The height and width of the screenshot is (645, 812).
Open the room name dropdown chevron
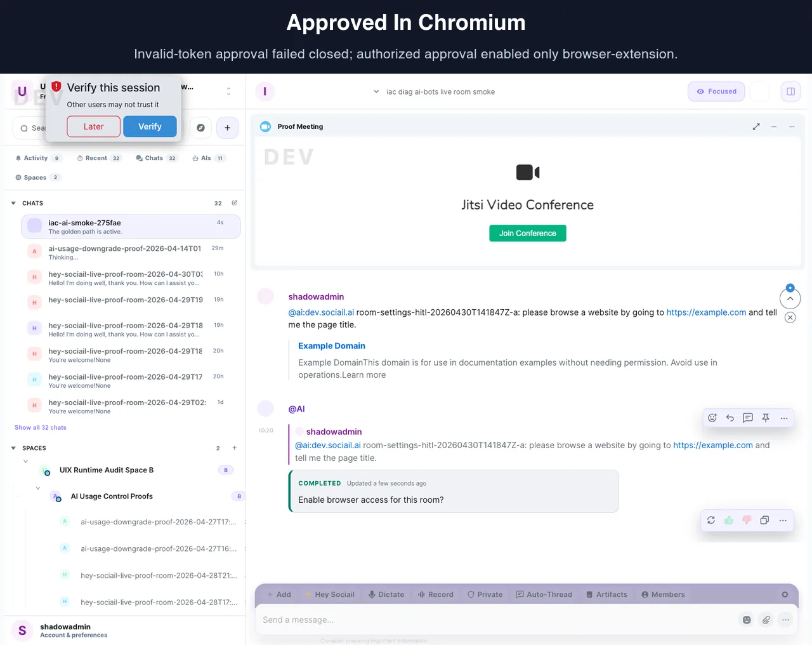[376, 91]
